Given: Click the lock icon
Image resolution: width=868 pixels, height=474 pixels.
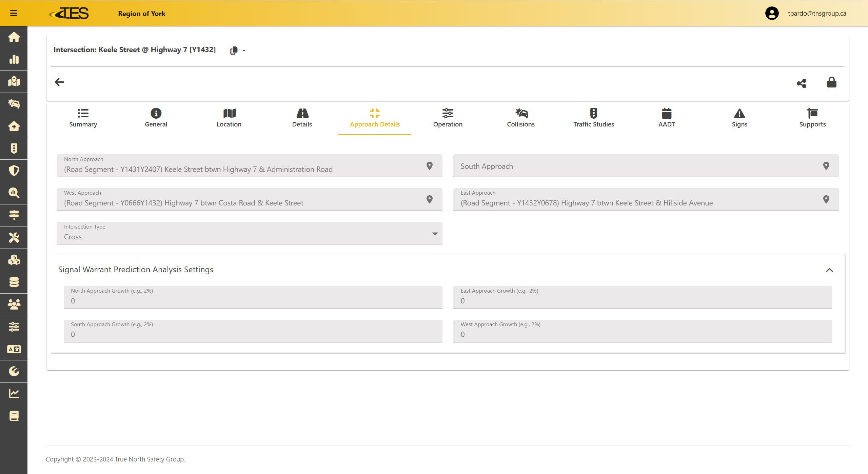Looking at the screenshot, I should point(831,82).
